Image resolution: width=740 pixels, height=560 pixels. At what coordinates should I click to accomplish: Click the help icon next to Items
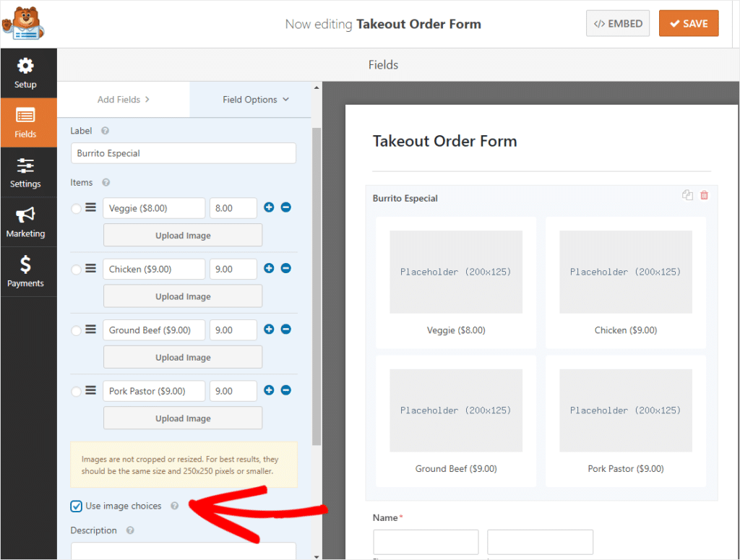click(x=106, y=182)
